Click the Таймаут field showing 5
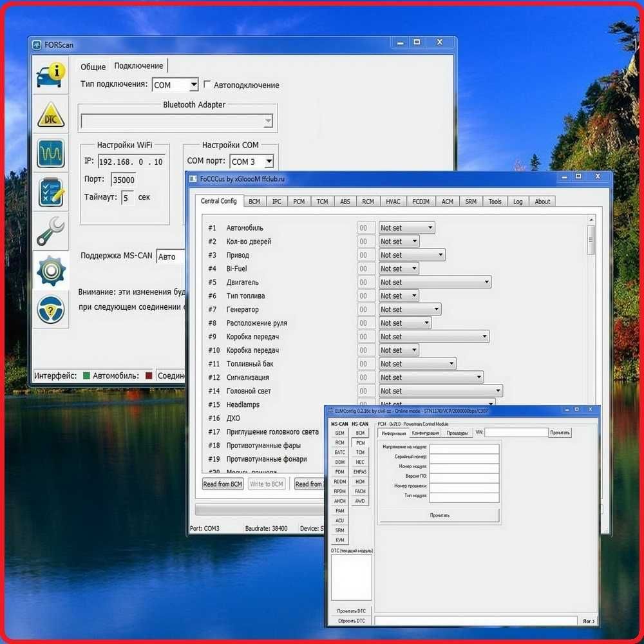The height and width of the screenshot is (644, 644). [128, 198]
